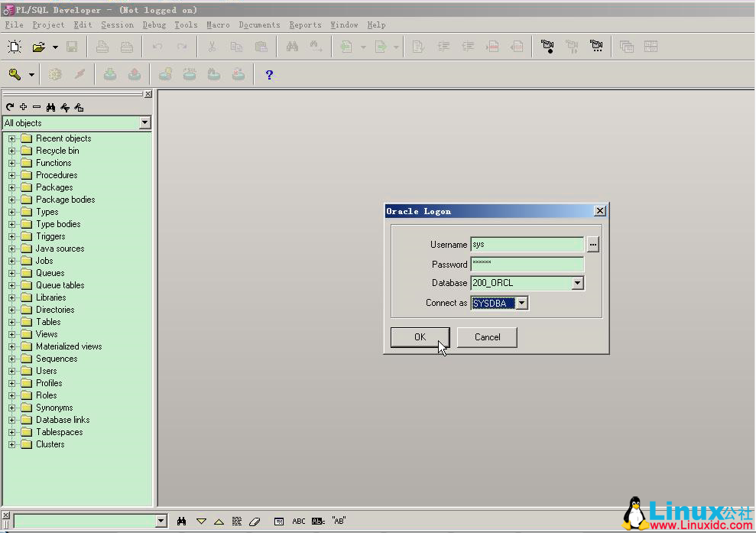Expand the Tables folder in the tree
The width and height of the screenshot is (756, 533).
(x=12, y=322)
